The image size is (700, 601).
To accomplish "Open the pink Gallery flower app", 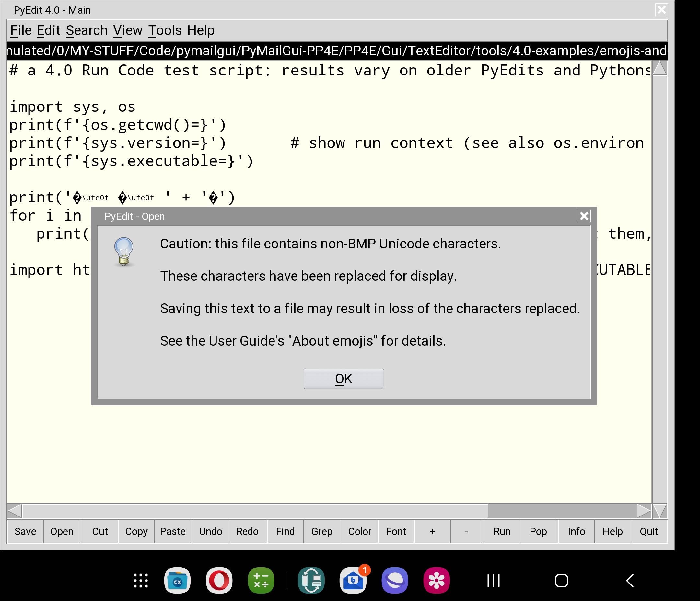I will 437,581.
